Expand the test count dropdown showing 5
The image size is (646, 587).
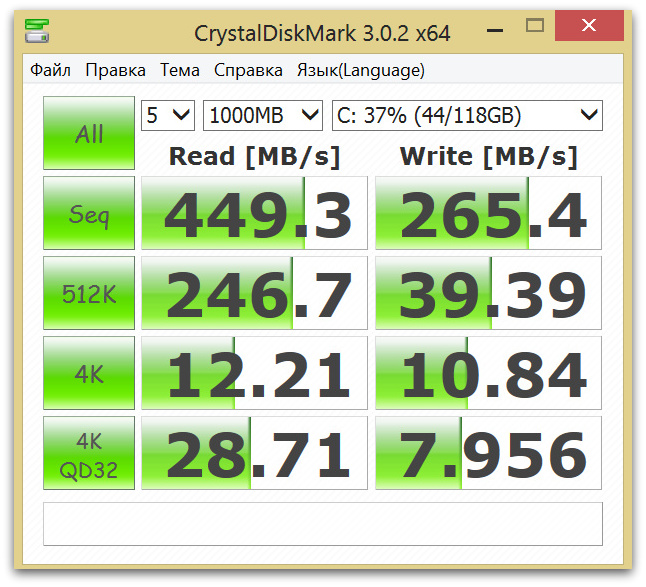pos(168,115)
